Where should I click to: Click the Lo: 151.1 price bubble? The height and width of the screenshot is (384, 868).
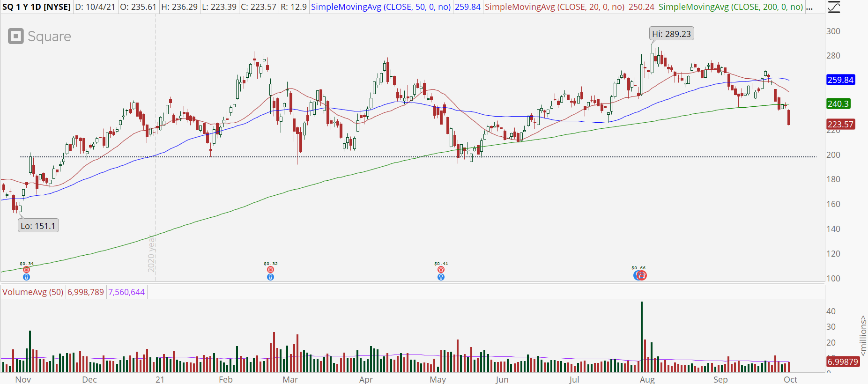click(x=38, y=226)
